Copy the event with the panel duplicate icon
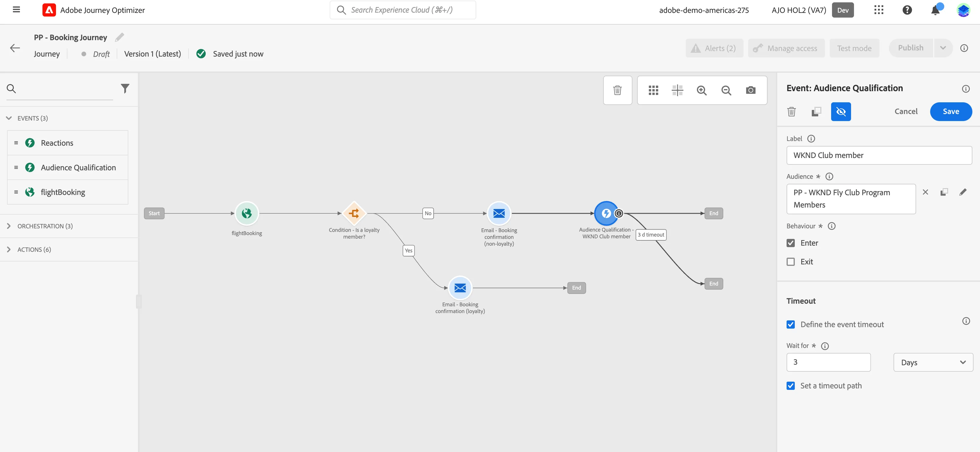The image size is (980, 452). (x=816, y=111)
